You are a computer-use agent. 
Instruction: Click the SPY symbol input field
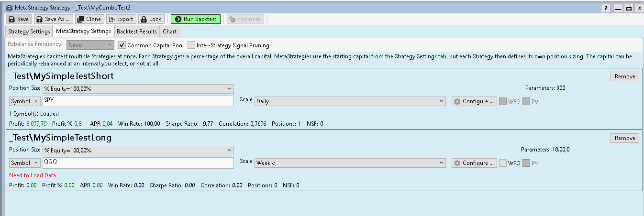138,101
